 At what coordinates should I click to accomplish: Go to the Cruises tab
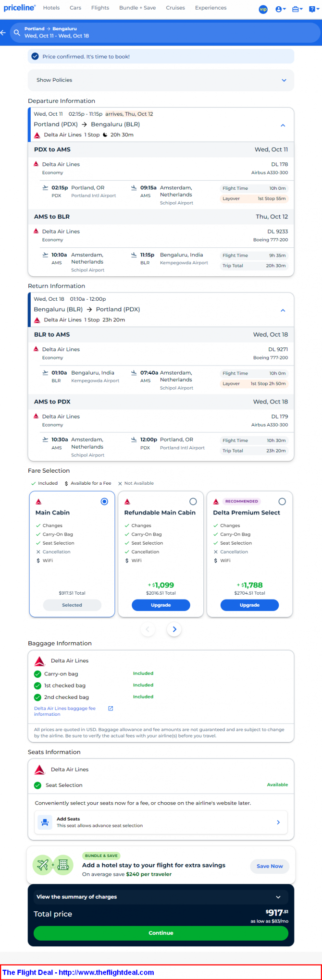[175, 8]
